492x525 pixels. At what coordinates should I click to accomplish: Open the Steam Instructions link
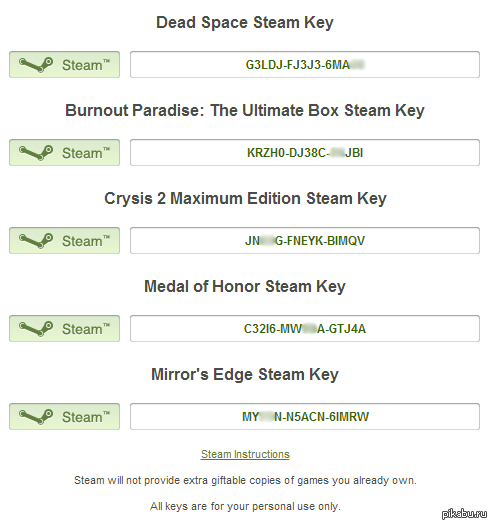(x=245, y=454)
